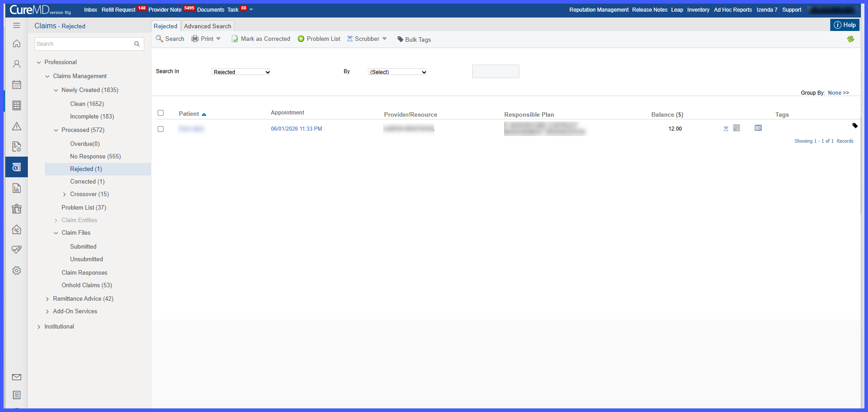Screen dimensions: 868x412
Task: Open the Settings gear icon in sidebar
Action: tap(17, 271)
